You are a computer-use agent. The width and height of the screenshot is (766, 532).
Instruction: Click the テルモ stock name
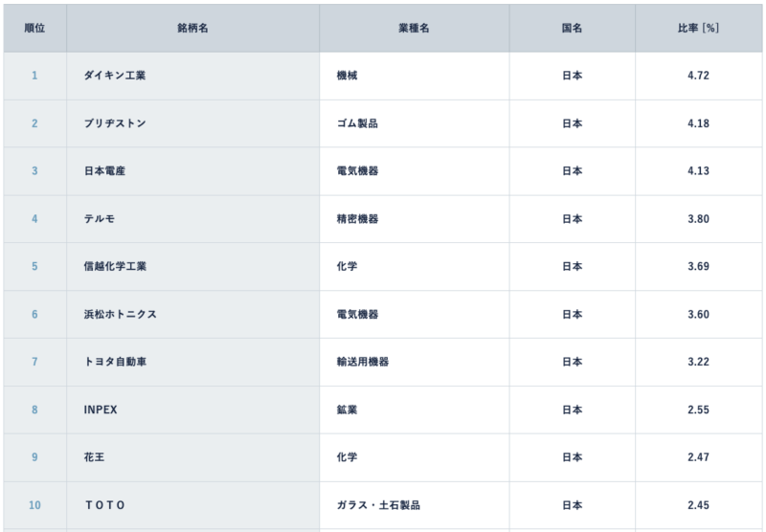(x=101, y=219)
